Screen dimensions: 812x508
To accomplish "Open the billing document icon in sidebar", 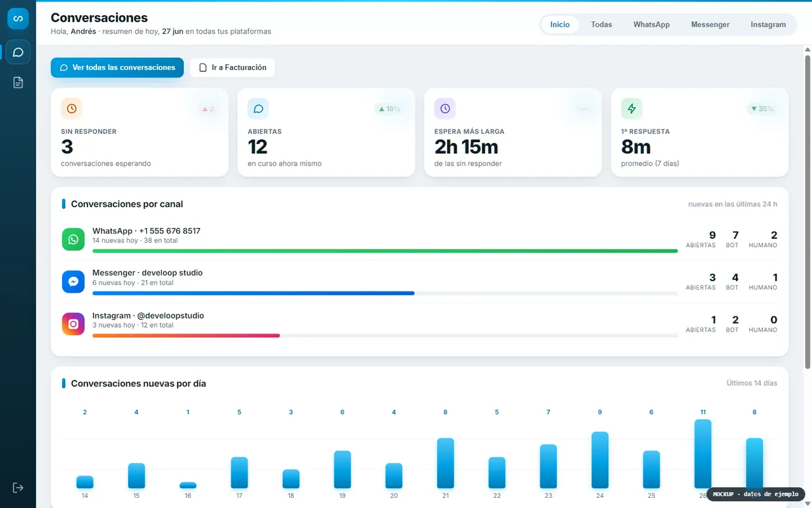I will (18, 83).
